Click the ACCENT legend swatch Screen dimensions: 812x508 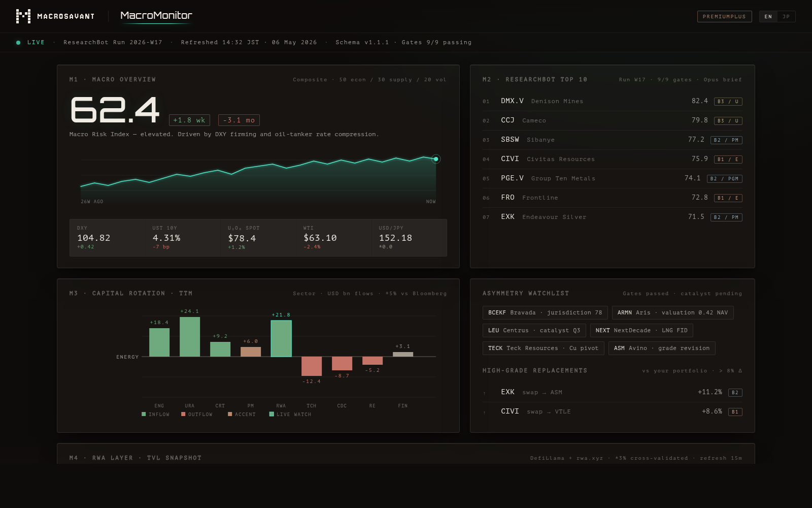point(230,415)
